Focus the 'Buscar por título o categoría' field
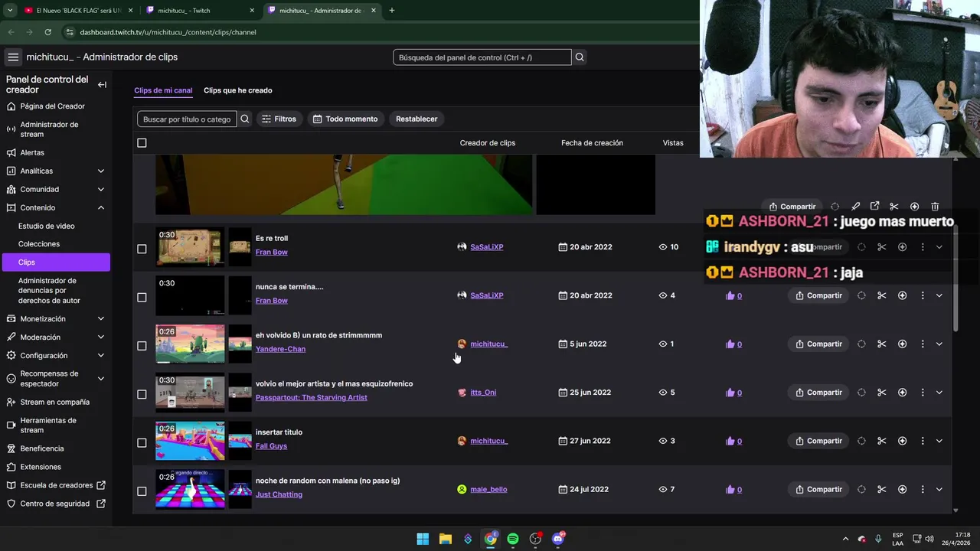The width and height of the screenshot is (980, 551). click(x=187, y=119)
